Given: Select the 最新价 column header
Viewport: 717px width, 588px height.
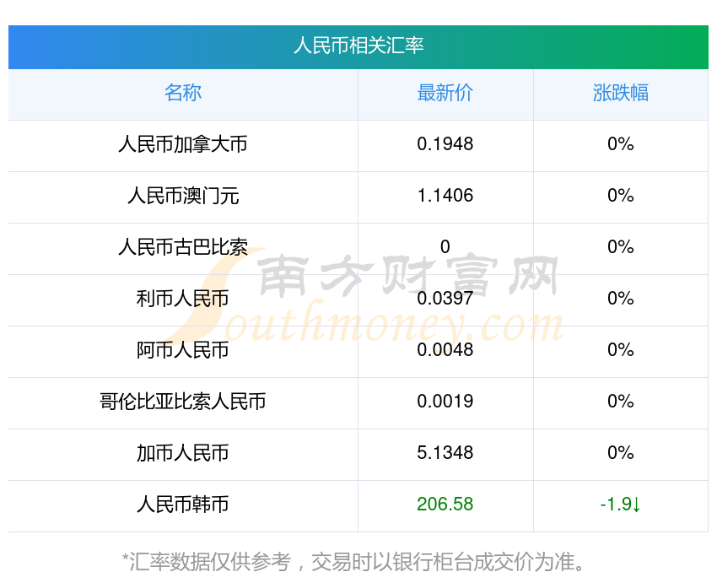Looking at the screenshot, I should click(445, 93).
